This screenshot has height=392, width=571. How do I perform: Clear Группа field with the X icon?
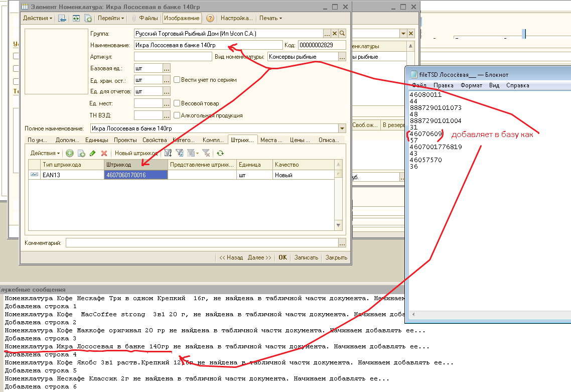tap(335, 33)
